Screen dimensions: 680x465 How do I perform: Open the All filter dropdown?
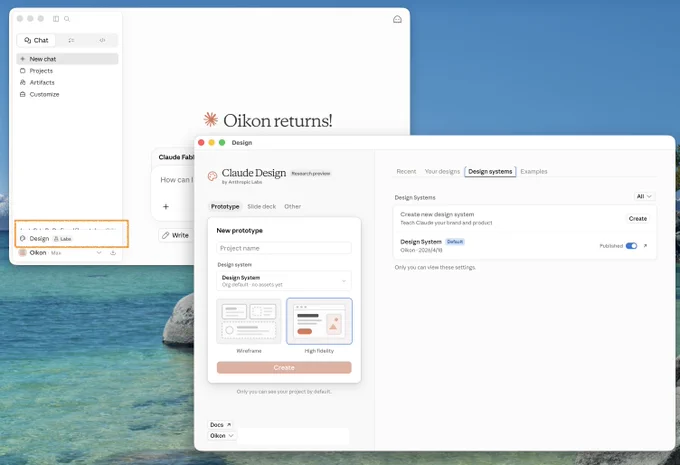[x=644, y=196]
